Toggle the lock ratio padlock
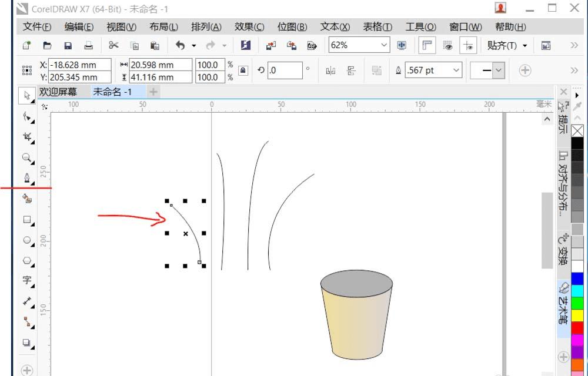The height and width of the screenshot is (376, 588). coord(243,70)
